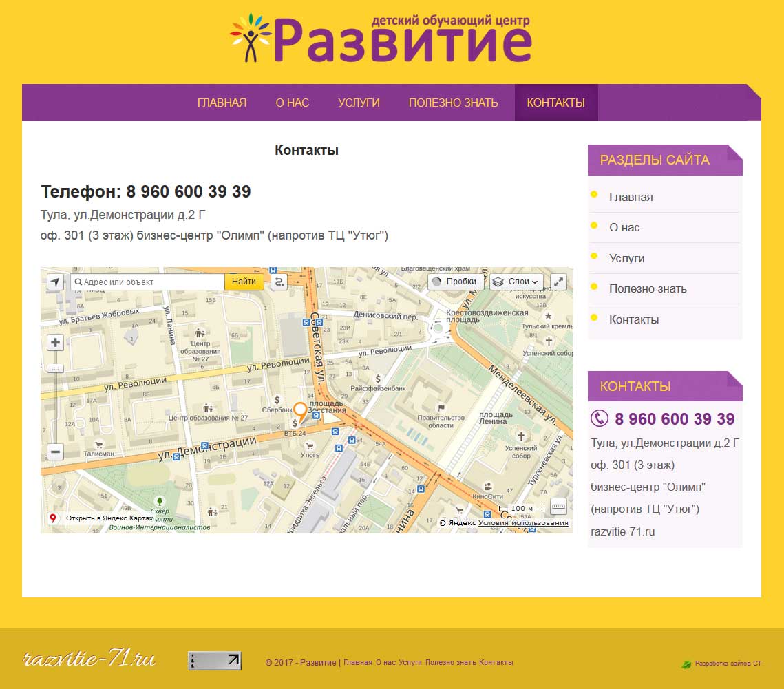Click the Телефон: 8 960 600 39 39 heading

146,191
